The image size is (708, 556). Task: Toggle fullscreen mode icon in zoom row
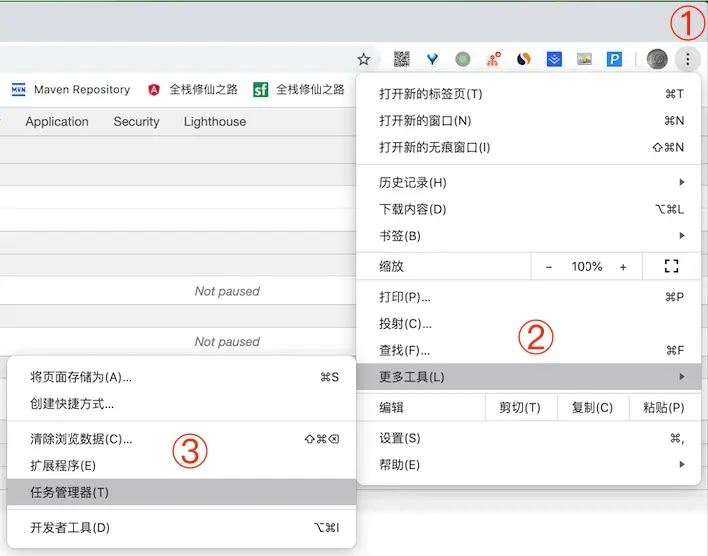coord(671,266)
